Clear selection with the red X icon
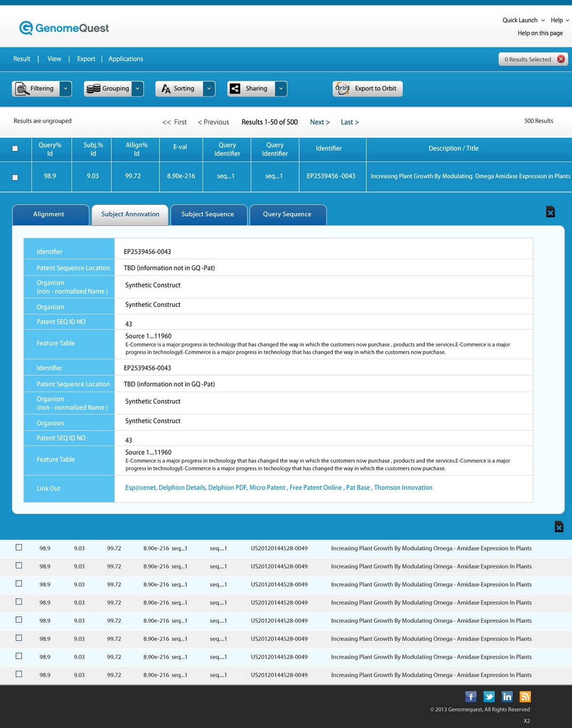 (x=561, y=59)
